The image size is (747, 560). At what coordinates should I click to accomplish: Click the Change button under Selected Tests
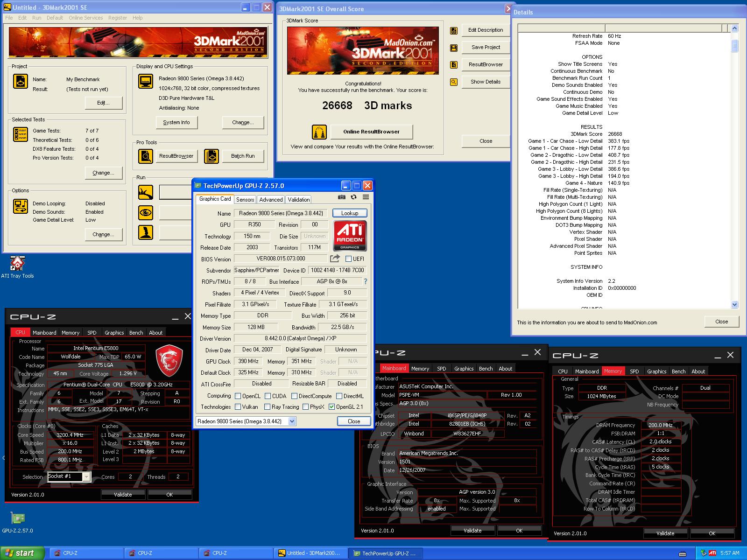[103, 173]
